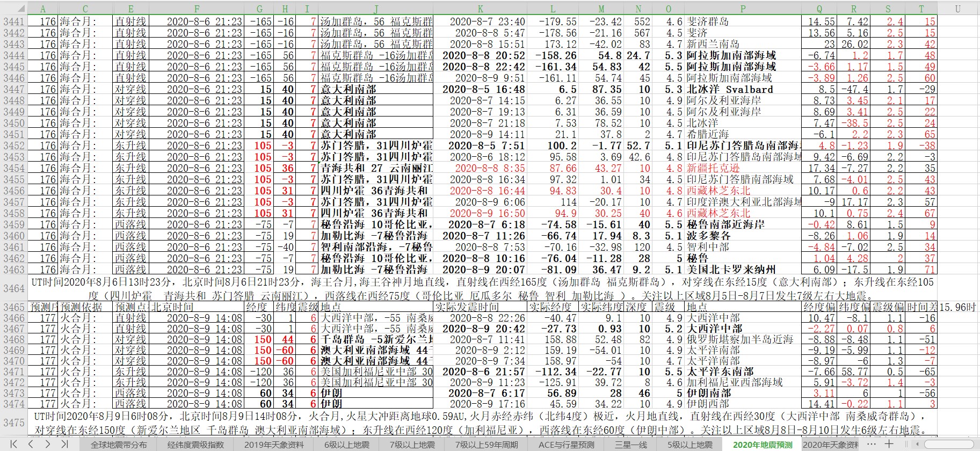
Task: Click the depth value 552 cell
Action: coord(638,21)
